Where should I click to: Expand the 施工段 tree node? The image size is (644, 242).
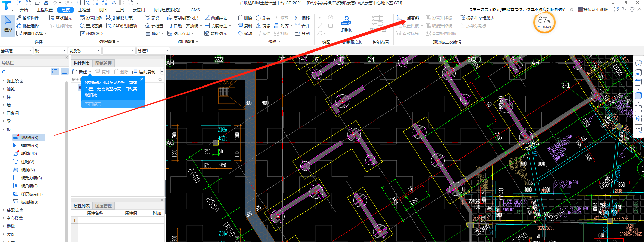[x=4, y=81]
